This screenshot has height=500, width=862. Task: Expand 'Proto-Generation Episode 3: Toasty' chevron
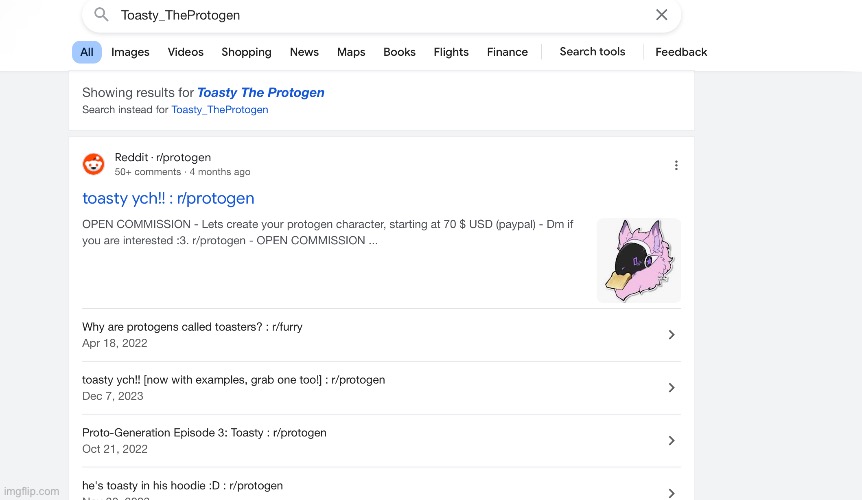pos(671,441)
